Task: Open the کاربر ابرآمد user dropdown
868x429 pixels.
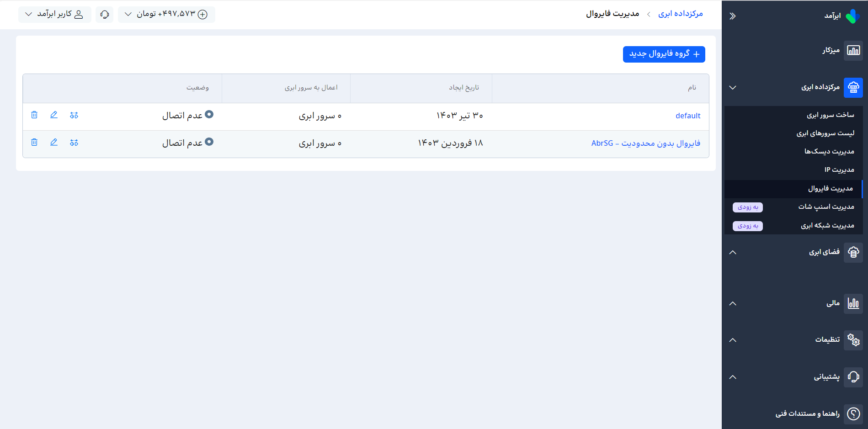Action: pos(55,14)
